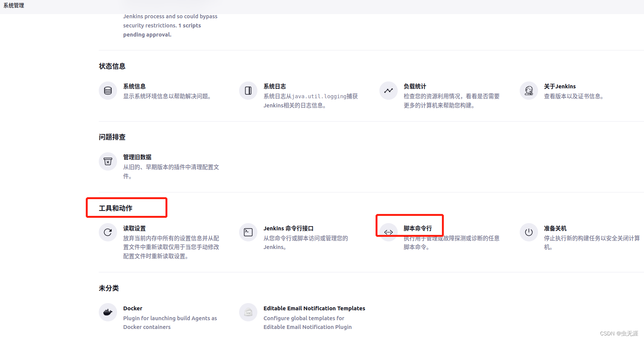Screen dimensions: 644x340
Task: Click the System Log book icon
Action: (248, 91)
